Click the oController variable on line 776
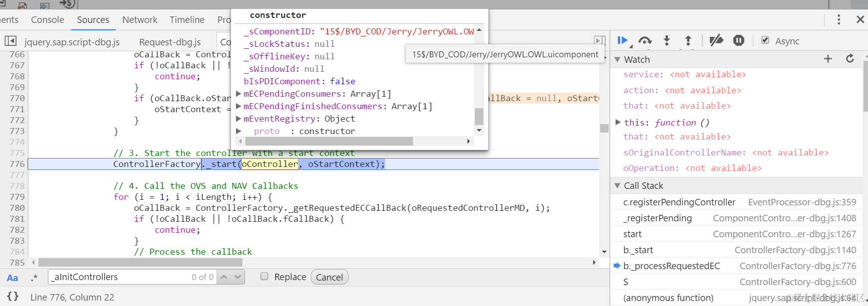Screen dimensions: 868x306 pyautogui.click(x=270, y=164)
